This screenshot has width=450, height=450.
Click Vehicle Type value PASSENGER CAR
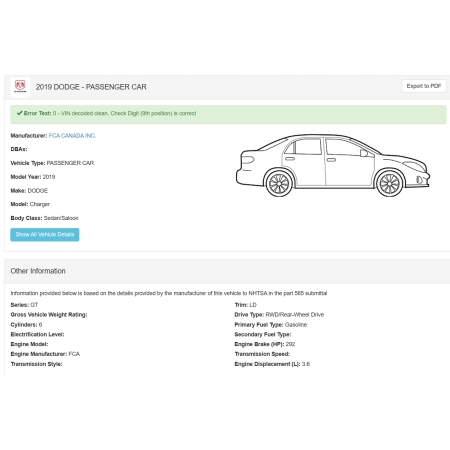[x=70, y=163]
